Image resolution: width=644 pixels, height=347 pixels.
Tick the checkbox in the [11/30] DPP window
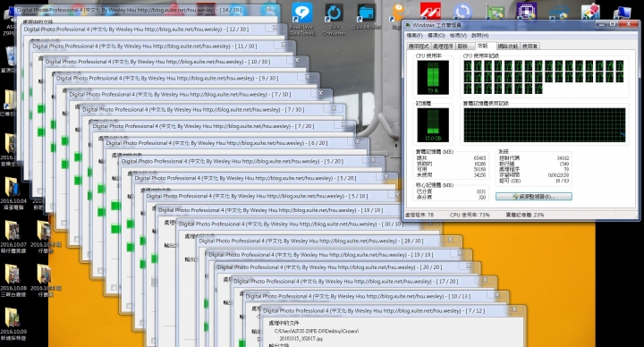40,190
